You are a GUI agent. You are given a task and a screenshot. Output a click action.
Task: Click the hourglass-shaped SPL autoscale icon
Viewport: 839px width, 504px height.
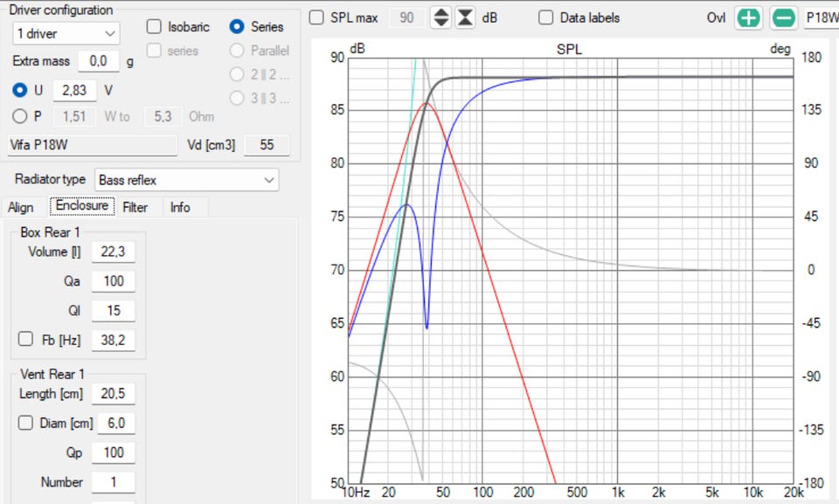pos(466,17)
